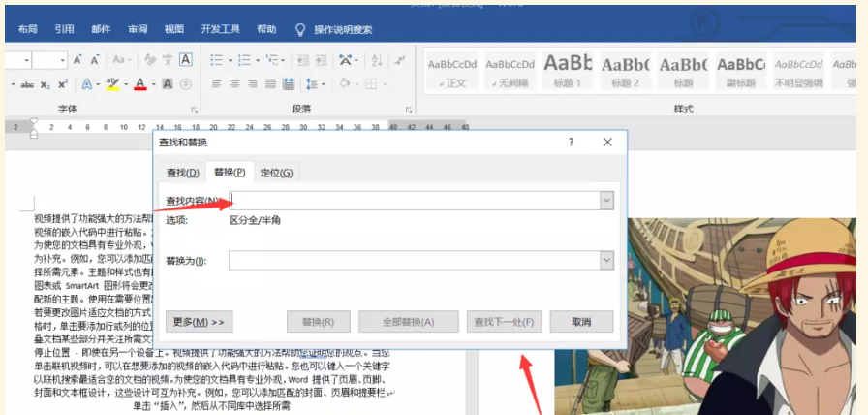
Task: Open the Font group dialog launcher
Action: (x=195, y=110)
